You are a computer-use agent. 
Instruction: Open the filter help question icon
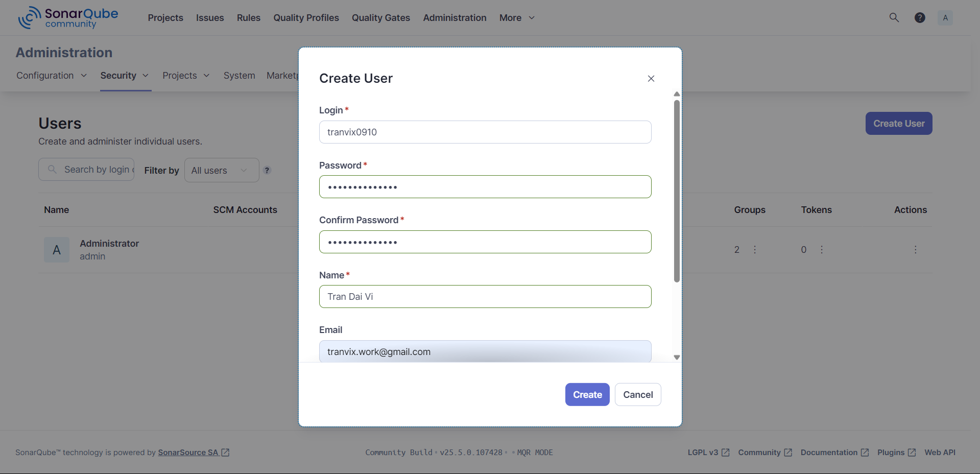(267, 170)
